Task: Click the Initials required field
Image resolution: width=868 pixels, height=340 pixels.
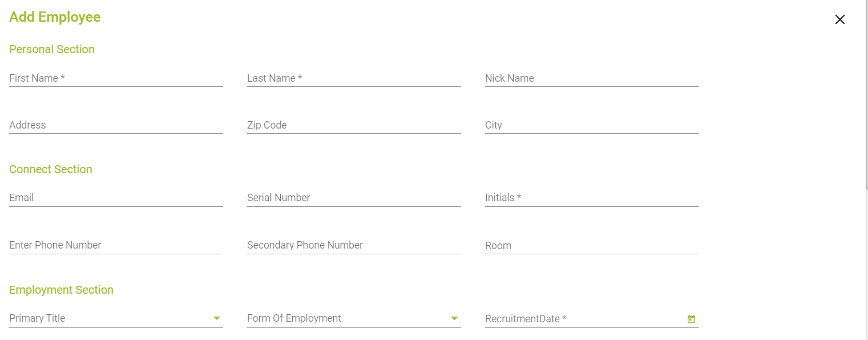Action: [x=592, y=198]
